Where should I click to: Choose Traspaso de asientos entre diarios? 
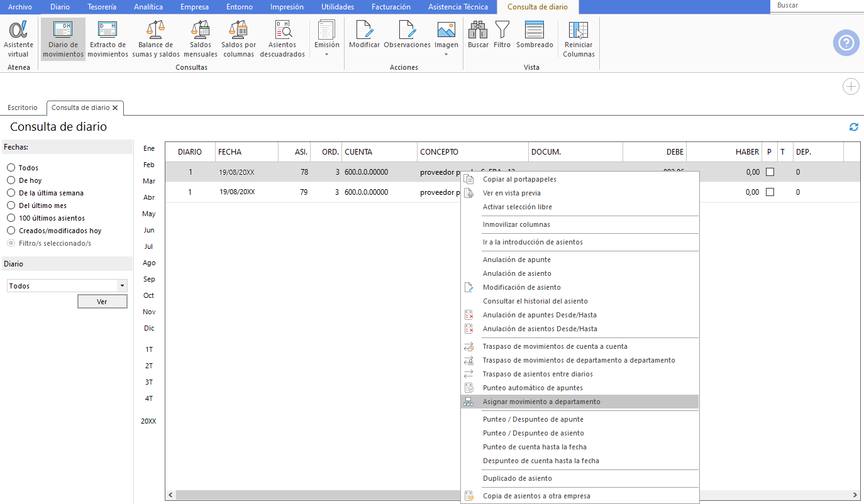[x=579, y=374]
